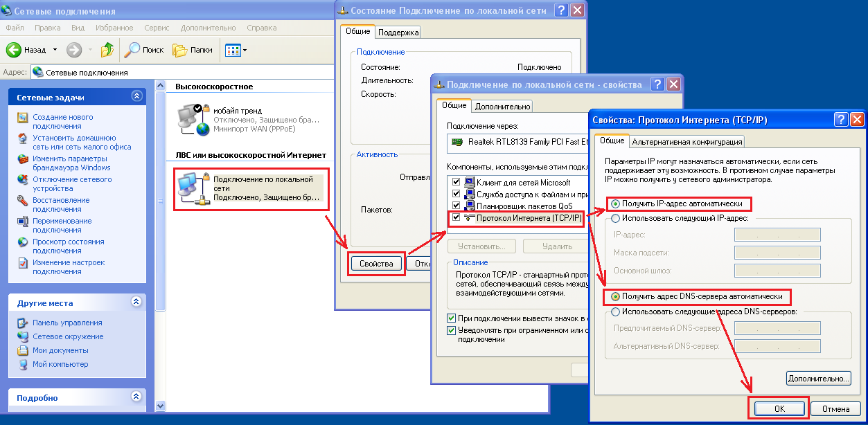Open the views dropdown arrow in toolbar
The width and height of the screenshot is (868, 425).
[x=245, y=51]
